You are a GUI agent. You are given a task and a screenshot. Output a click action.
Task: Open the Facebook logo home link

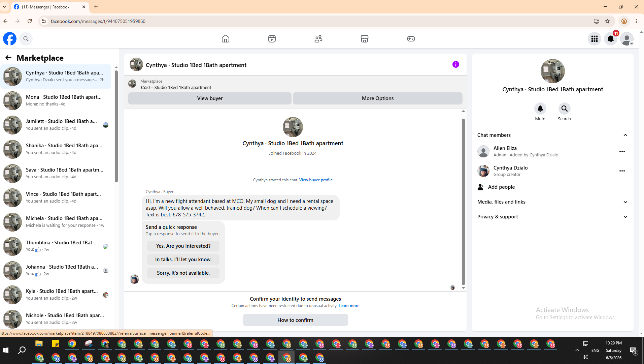10,39
